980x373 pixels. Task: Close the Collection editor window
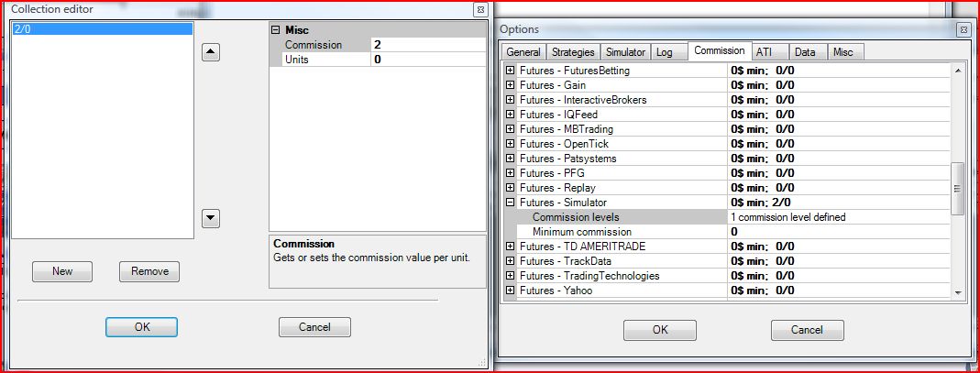(480, 9)
